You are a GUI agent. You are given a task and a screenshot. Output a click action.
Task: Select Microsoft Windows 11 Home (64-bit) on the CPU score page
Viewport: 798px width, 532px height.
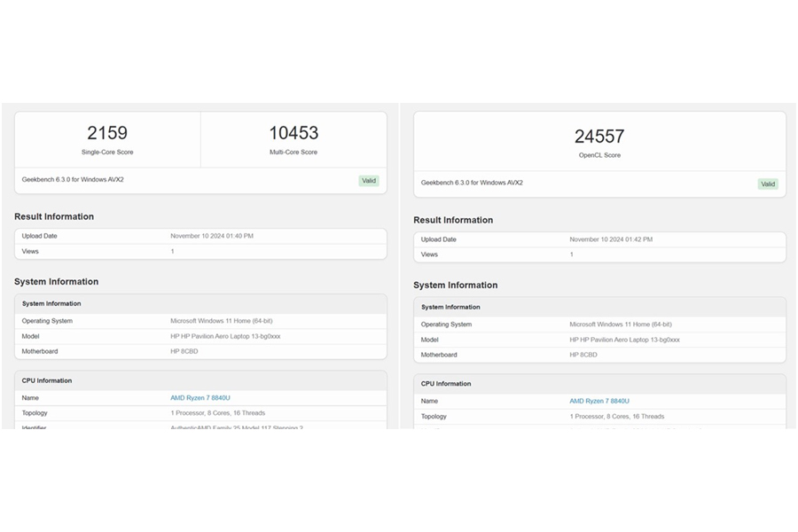tap(222, 321)
